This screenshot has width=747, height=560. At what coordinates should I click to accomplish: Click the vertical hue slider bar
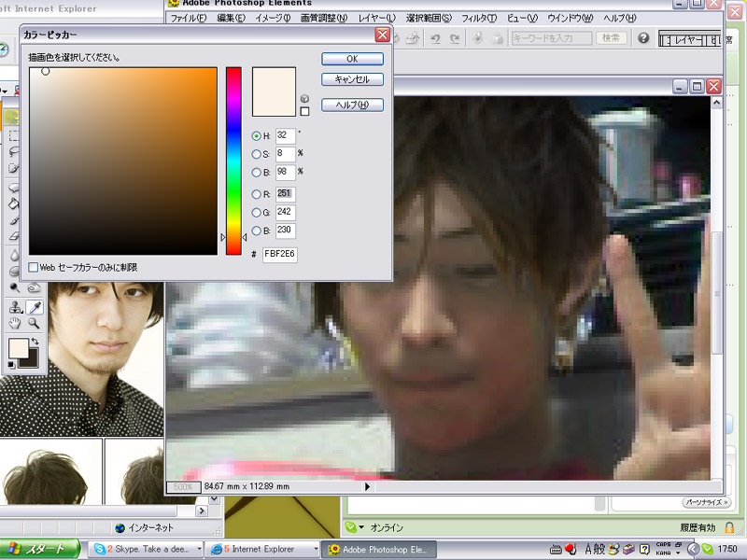[233, 161]
